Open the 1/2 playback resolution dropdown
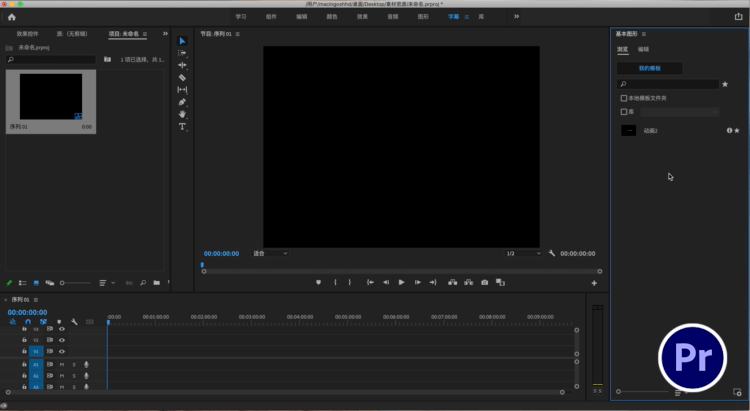Image resolution: width=750 pixels, height=411 pixels. pyautogui.click(x=523, y=254)
